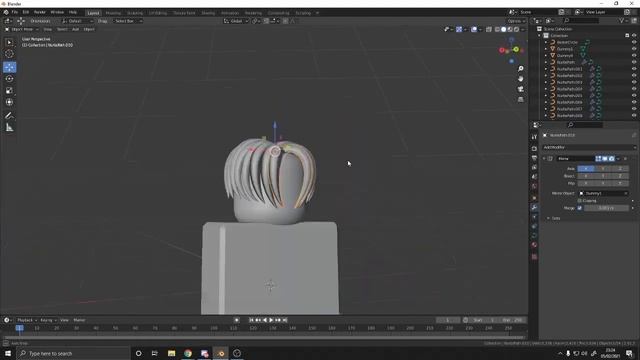Viewport: 640px width, 360px height.
Task: Toggle show modifier in render camera icon
Action: pos(611,158)
